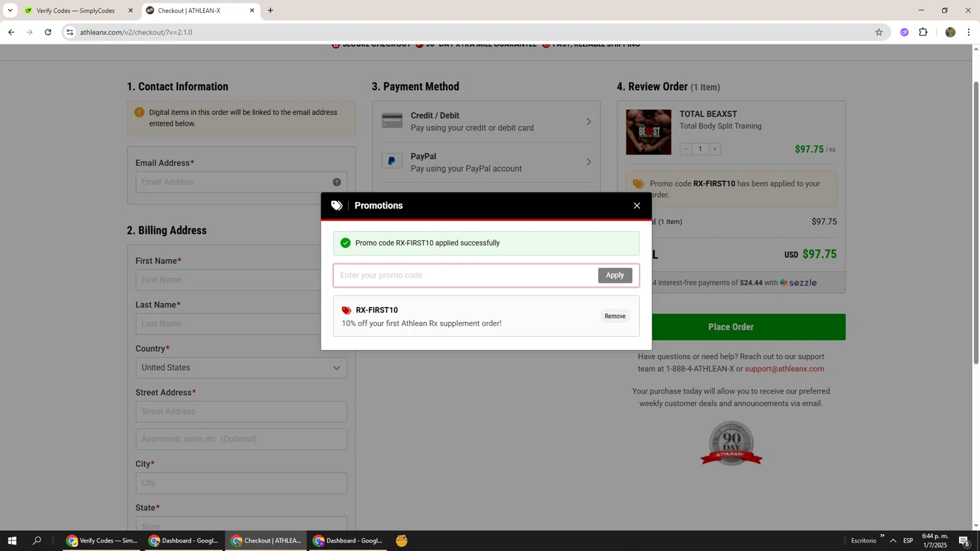Click the Escritorio toolbar label

pyautogui.click(x=864, y=541)
